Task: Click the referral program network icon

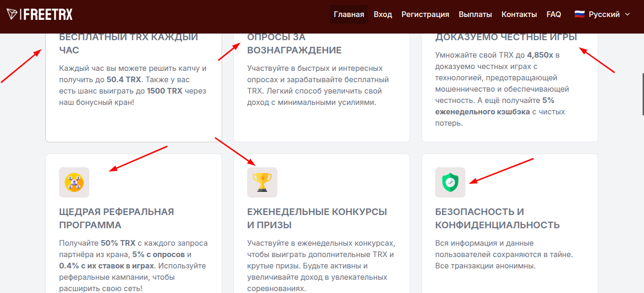Action: [x=74, y=182]
